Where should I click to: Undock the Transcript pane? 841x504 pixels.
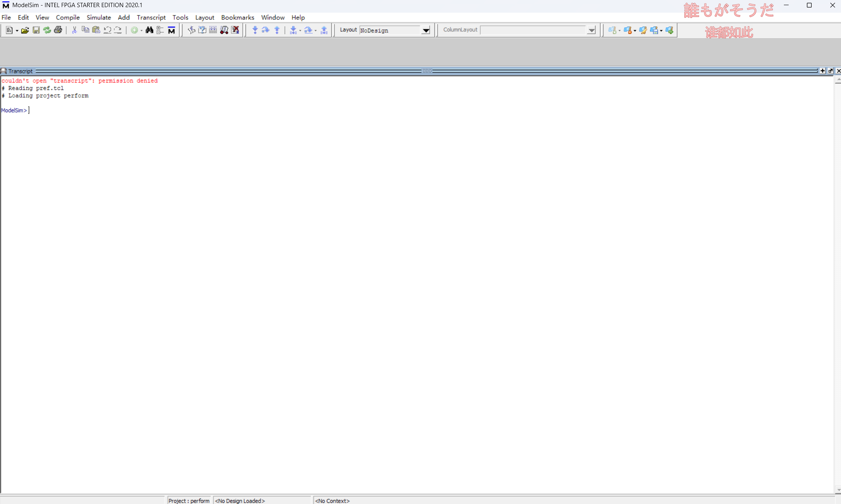tap(830, 71)
